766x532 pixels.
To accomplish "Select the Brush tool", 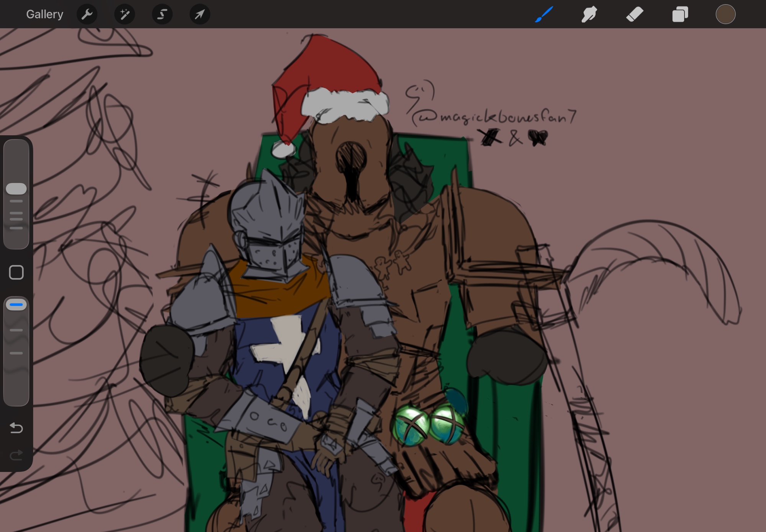I will 544,15.
